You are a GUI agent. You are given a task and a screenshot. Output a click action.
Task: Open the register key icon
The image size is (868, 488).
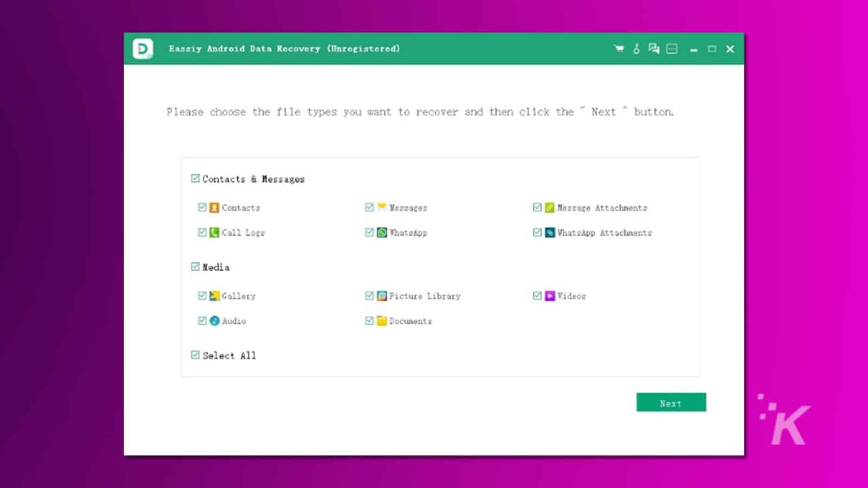[x=636, y=49]
